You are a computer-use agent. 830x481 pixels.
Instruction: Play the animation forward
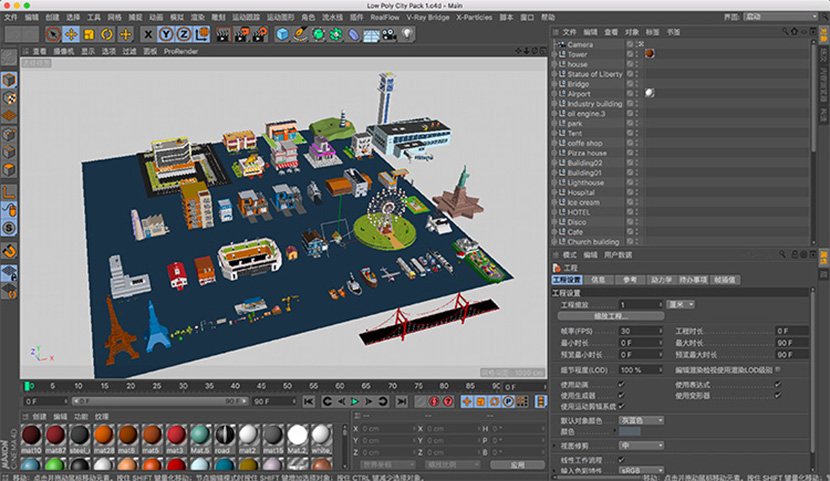(355, 402)
